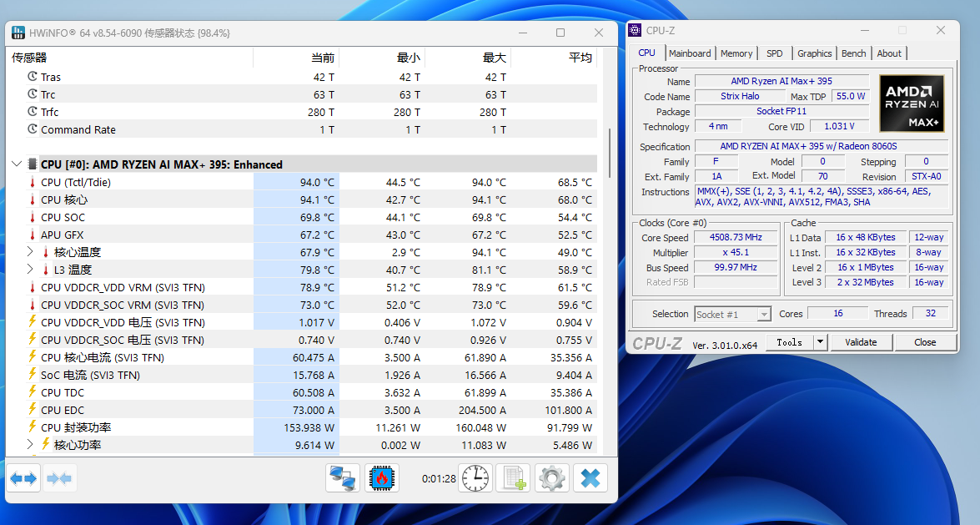The height and width of the screenshot is (525, 980).
Task: Expand the 核心温度 row
Action: 29,251
